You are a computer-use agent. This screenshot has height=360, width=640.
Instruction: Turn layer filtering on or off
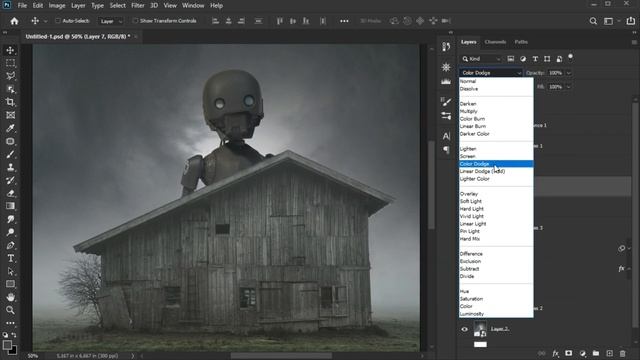570,57
